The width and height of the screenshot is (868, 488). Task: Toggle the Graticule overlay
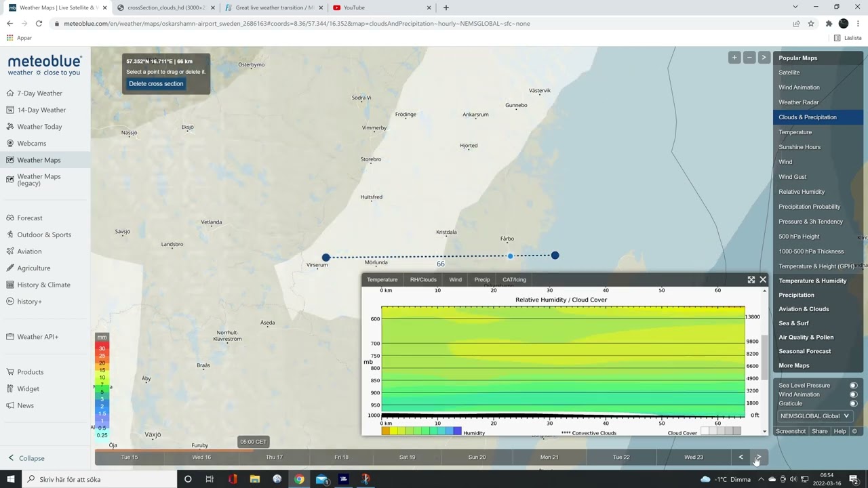[x=854, y=403]
